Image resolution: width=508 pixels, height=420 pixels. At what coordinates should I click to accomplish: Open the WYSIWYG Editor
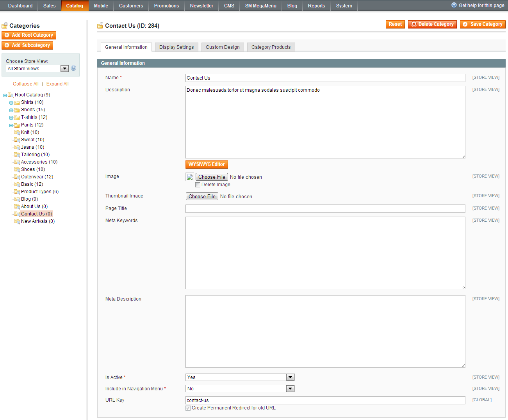pos(207,164)
